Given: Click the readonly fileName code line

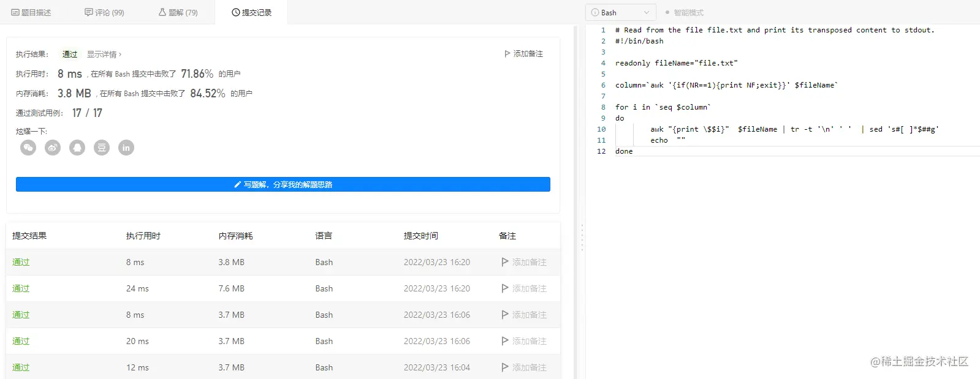Looking at the screenshot, I should click(x=676, y=63).
